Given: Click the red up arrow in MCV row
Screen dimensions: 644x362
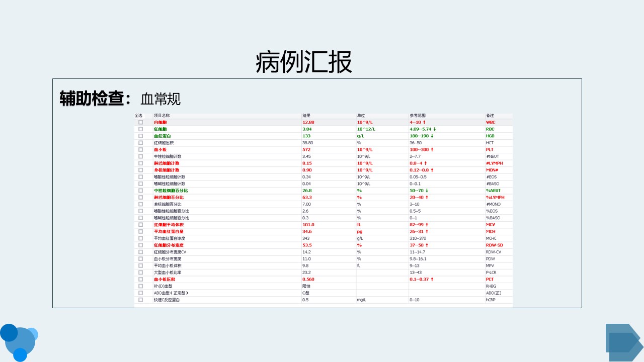Looking at the screenshot, I should (x=427, y=225).
